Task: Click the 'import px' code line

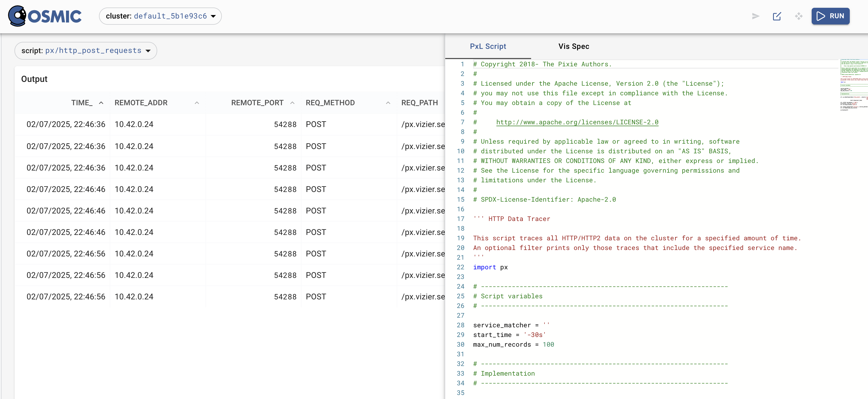Action: click(490, 267)
